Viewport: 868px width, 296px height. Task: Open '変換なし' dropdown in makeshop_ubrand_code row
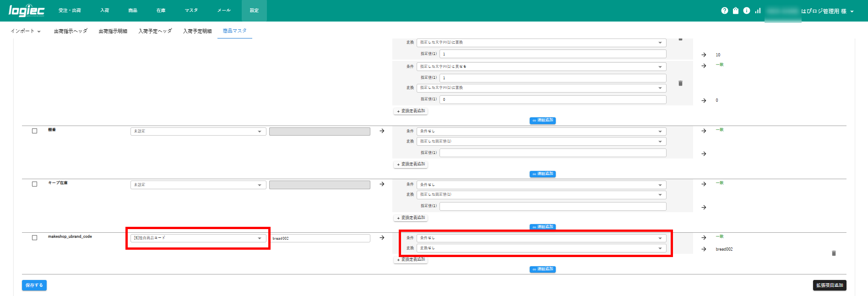tap(541, 248)
